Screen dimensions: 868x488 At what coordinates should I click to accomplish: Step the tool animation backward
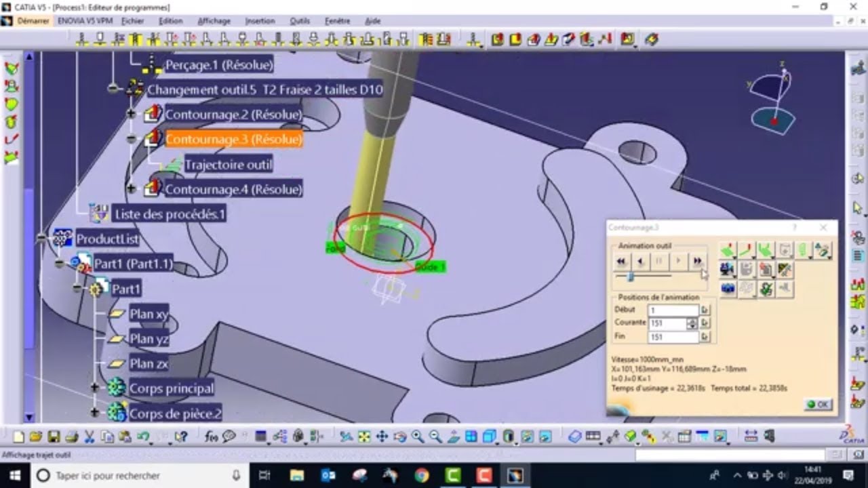tap(640, 261)
